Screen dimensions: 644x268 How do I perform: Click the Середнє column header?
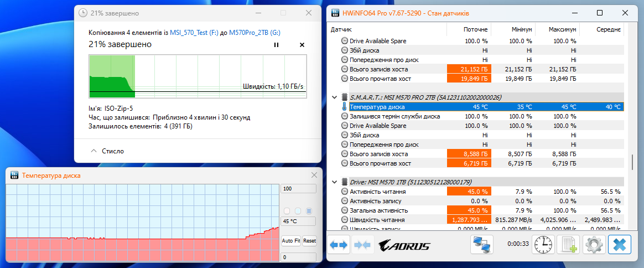pos(602,30)
